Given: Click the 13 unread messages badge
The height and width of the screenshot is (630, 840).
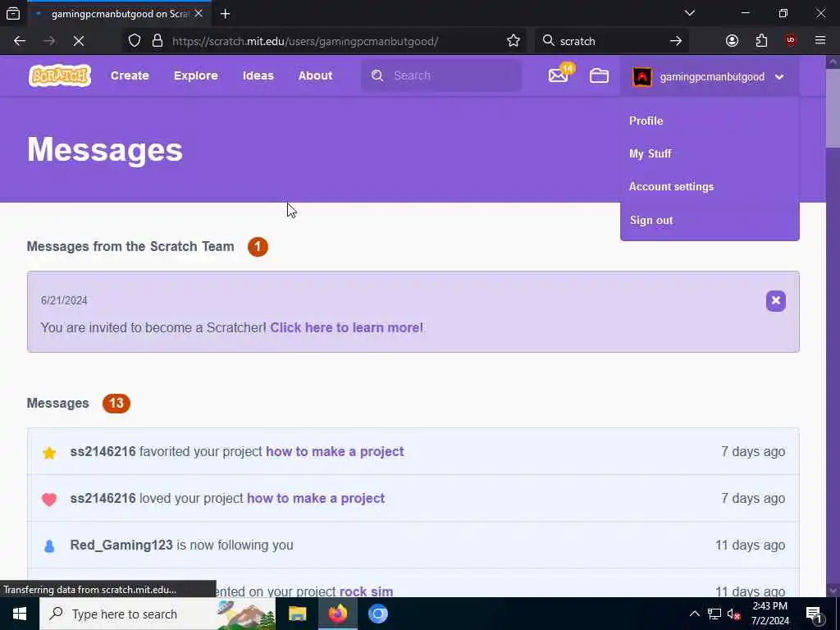Looking at the screenshot, I should pyautogui.click(x=116, y=403).
